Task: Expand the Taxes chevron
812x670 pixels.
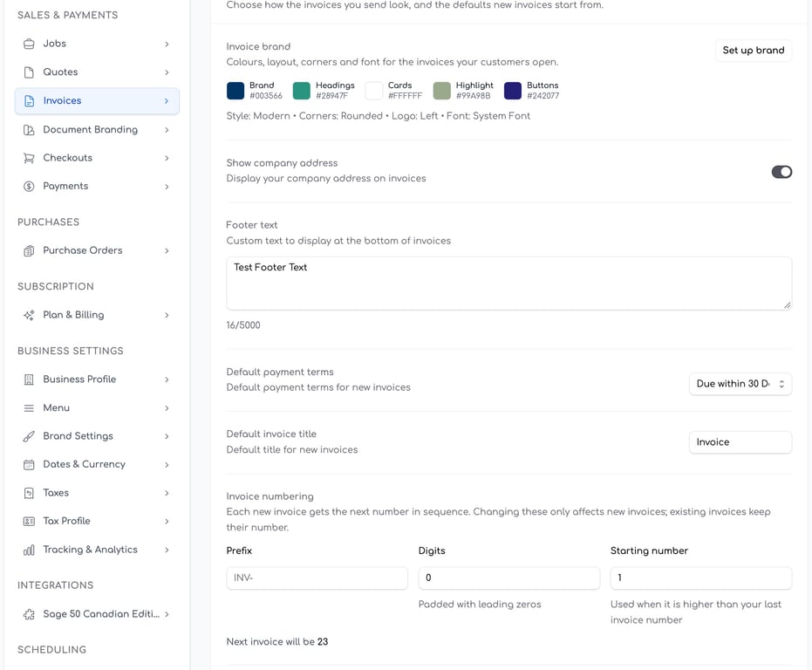Action: click(167, 493)
